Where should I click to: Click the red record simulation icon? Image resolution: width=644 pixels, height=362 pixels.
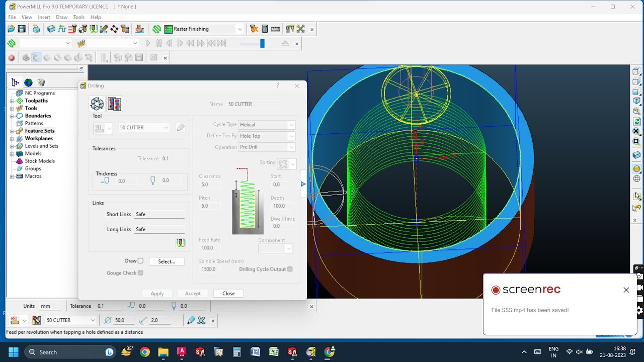coord(12,58)
